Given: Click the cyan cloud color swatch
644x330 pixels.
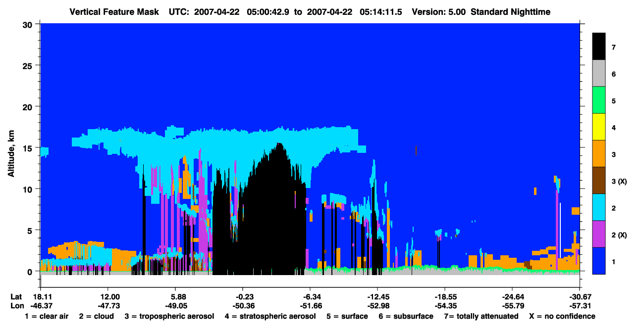Looking at the screenshot, I should coord(599,207).
